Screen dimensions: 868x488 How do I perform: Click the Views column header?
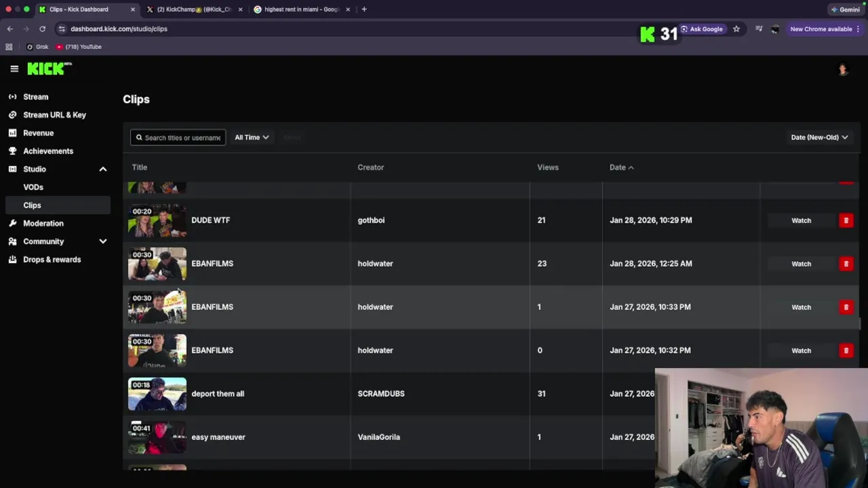[548, 167]
